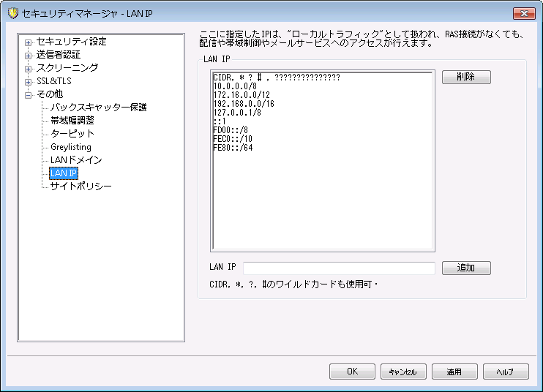Collapse the その他 tree node
This screenshot has width=543, height=392.
tap(28, 94)
